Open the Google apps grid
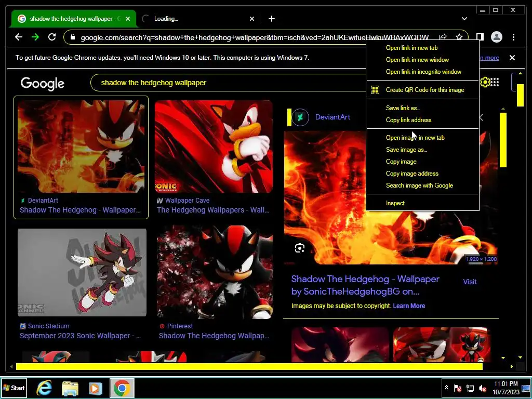Viewport: 532px width, 399px height. [x=495, y=82]
